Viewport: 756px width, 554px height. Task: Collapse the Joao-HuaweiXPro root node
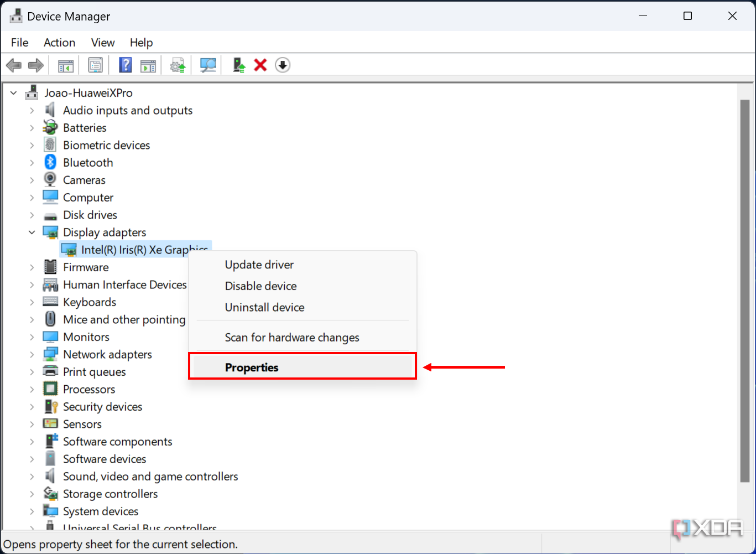point(14,93)
